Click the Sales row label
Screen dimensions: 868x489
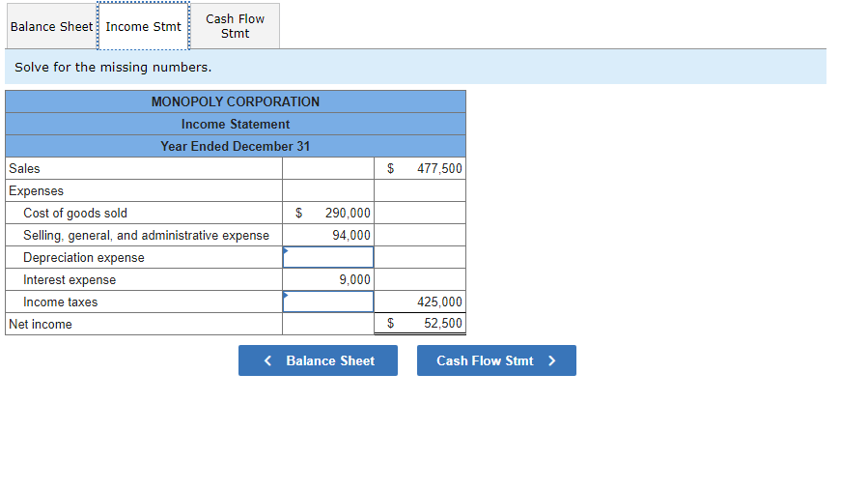point(24,168)
